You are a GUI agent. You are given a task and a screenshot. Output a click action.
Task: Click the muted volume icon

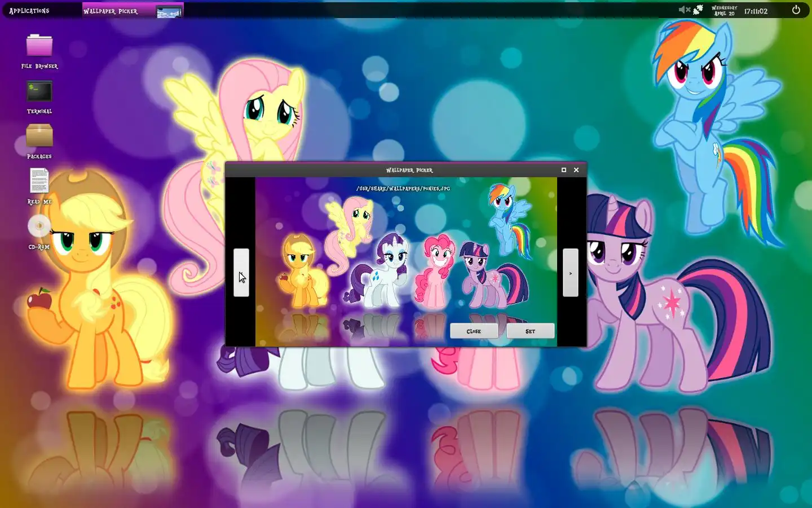(684, 10)
